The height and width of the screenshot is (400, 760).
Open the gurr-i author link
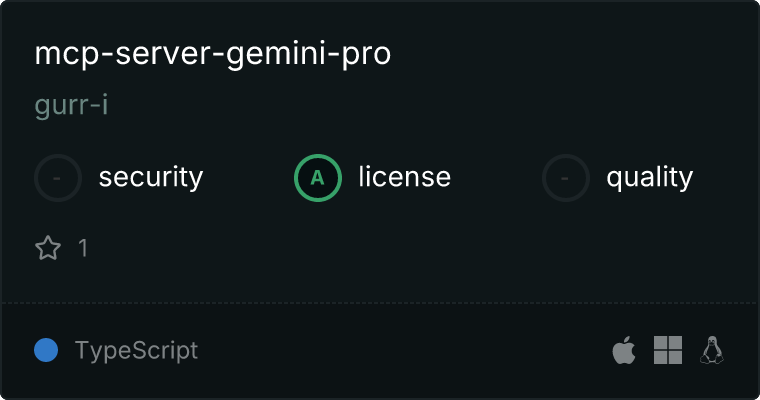(71, 105)
